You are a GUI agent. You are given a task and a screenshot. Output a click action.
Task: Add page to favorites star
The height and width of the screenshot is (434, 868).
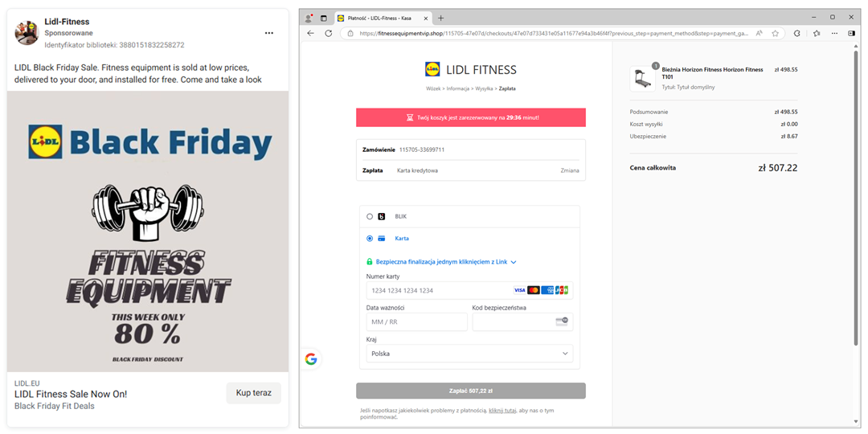pyautogui.click(x=776, y=33)
